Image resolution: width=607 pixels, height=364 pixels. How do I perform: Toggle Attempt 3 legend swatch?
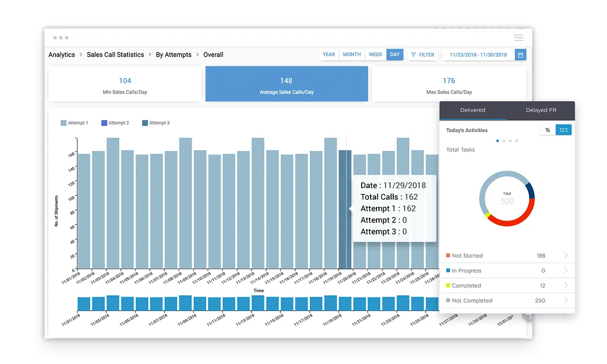point(145,123)
